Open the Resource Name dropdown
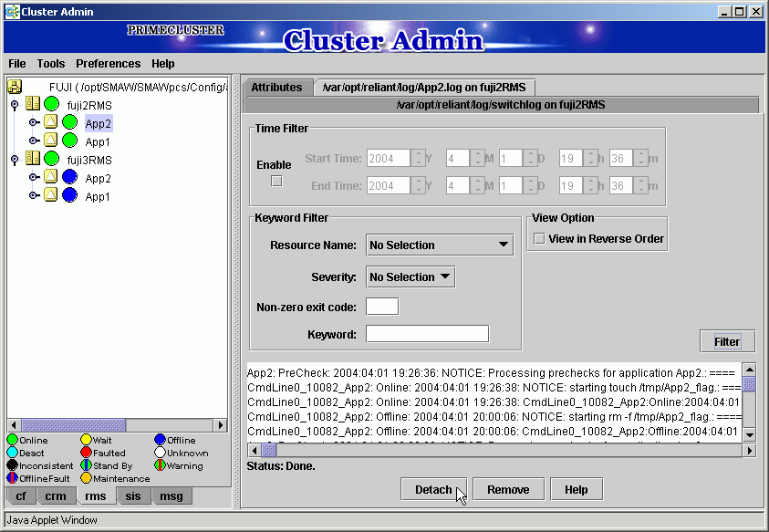The width and height of the screenshot is (769, 532). [x=440, y=245]
